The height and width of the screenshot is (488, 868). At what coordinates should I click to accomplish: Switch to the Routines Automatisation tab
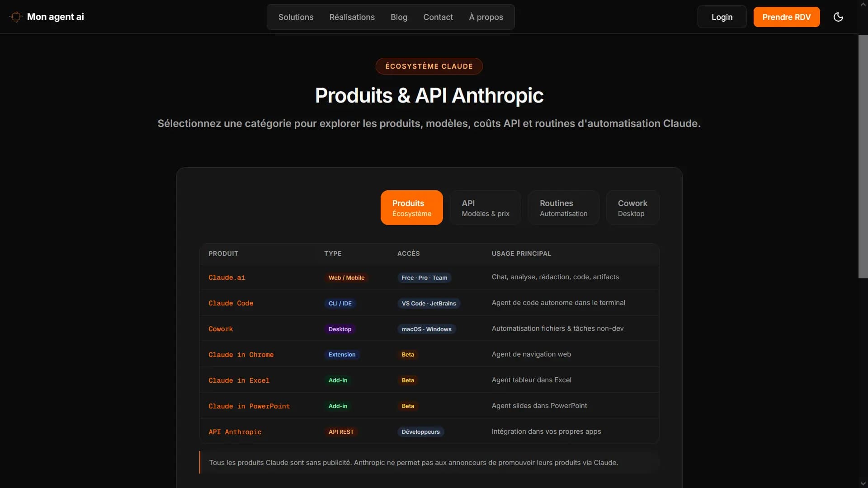pyautogui.click(x=563, y=207)
